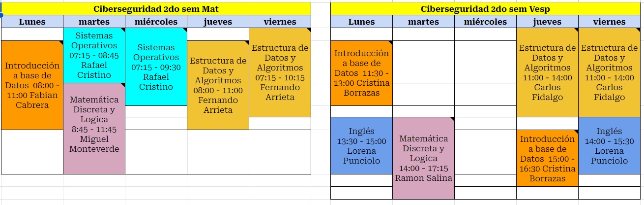Click the martes header in Vesp table
This screenshot has height=205, width=644.
pos(423,22)
